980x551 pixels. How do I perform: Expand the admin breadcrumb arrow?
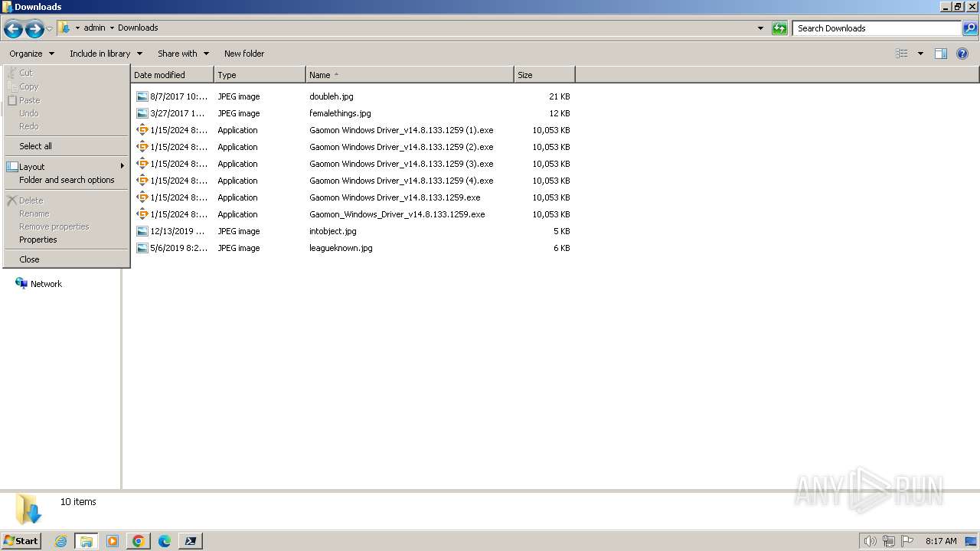[112, 28]
